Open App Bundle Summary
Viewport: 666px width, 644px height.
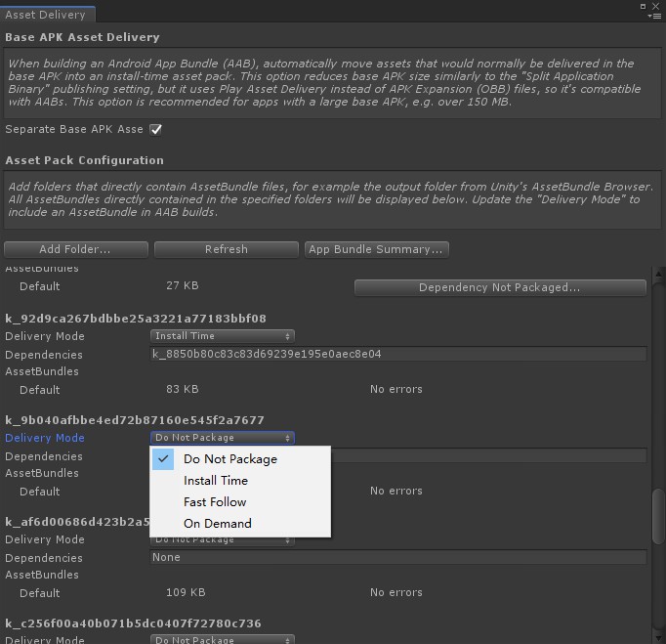click(x=377, y=249)
